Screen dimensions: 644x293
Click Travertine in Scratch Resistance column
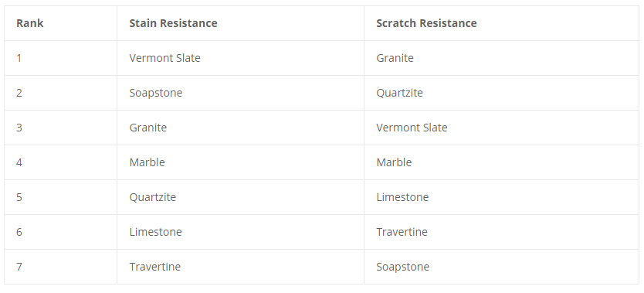[402, 232]
